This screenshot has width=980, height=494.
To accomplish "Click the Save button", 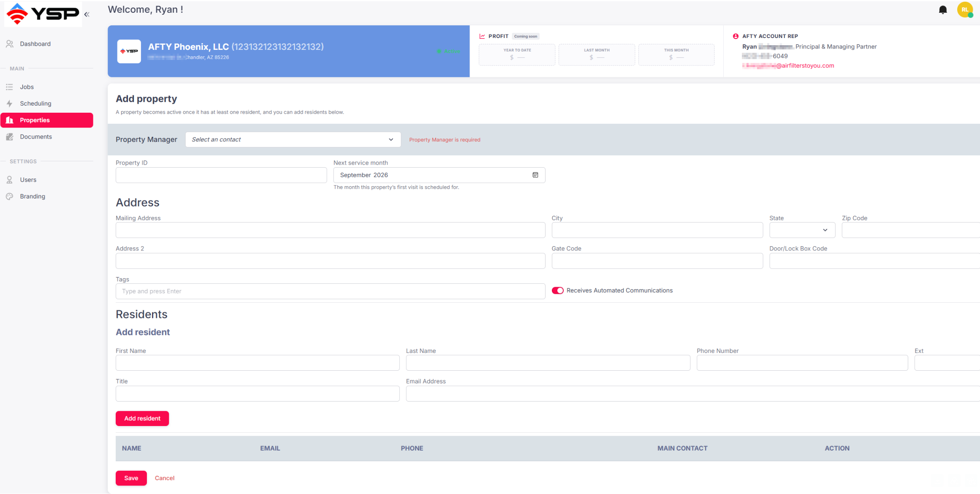I will point(131,478).
